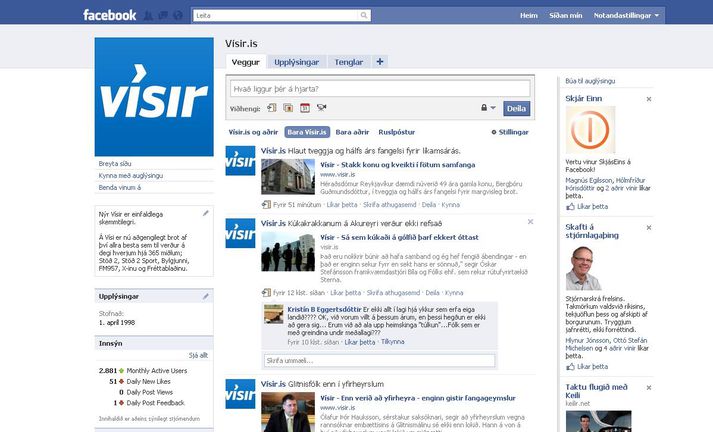Edit the page description pencil icon

point(206,213)
